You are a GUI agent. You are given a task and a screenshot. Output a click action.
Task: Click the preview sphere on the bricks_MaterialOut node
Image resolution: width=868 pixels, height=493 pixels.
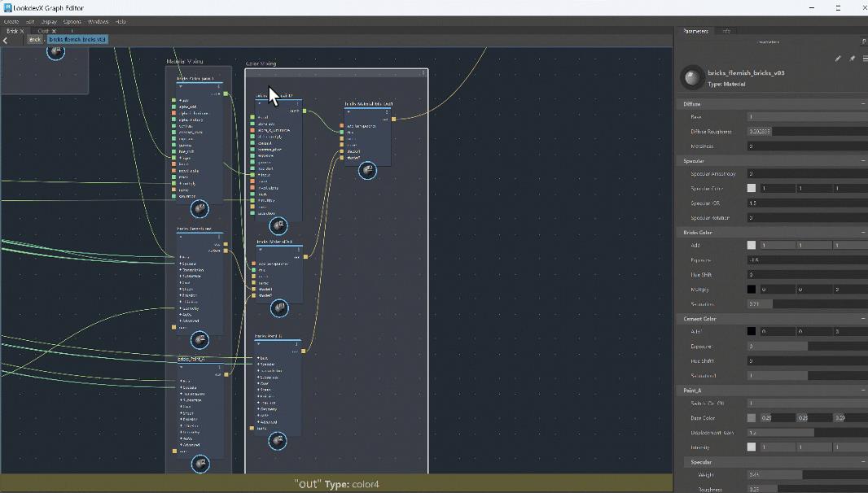point(280,308)
